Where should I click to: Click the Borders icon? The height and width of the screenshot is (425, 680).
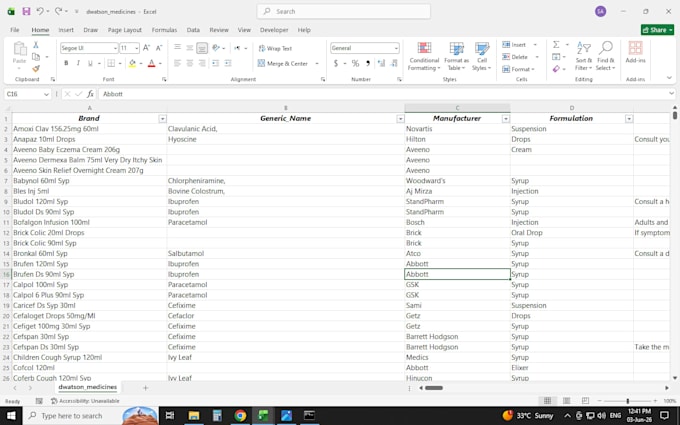[x=111, y=63]
